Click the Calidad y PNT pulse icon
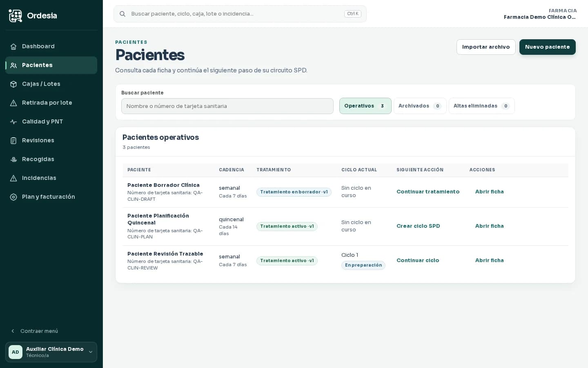 coord(13,122)
